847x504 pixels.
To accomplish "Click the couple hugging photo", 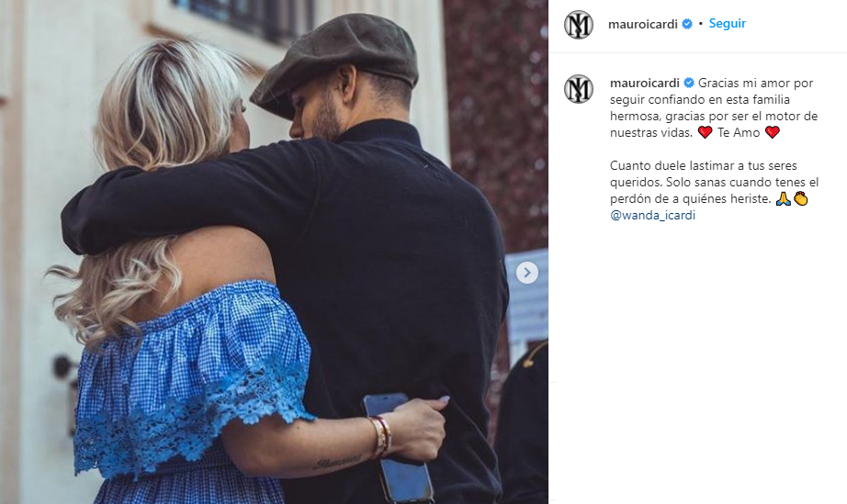I will [275, 252].
